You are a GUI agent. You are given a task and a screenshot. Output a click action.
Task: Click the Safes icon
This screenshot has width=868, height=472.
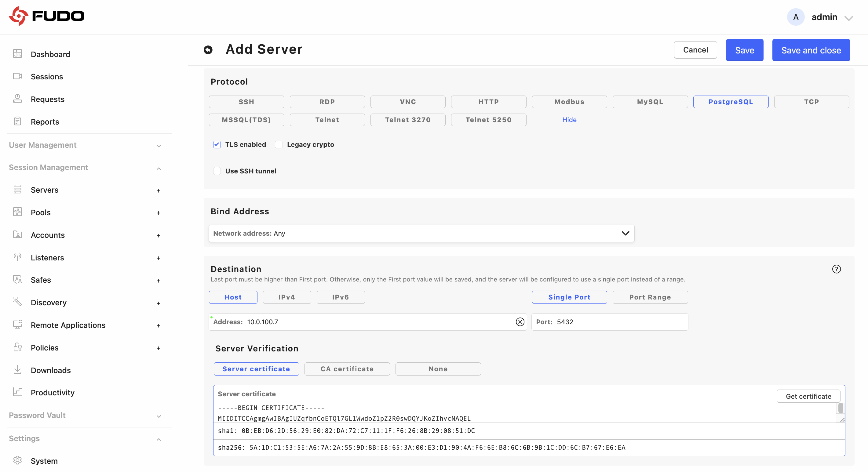click(x=17, y=280)
